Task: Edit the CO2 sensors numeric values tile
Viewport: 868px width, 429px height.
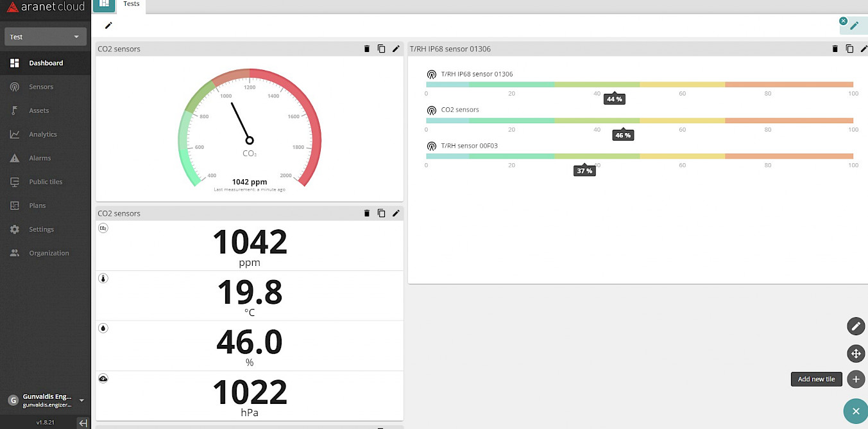Action: coord(396,213)
